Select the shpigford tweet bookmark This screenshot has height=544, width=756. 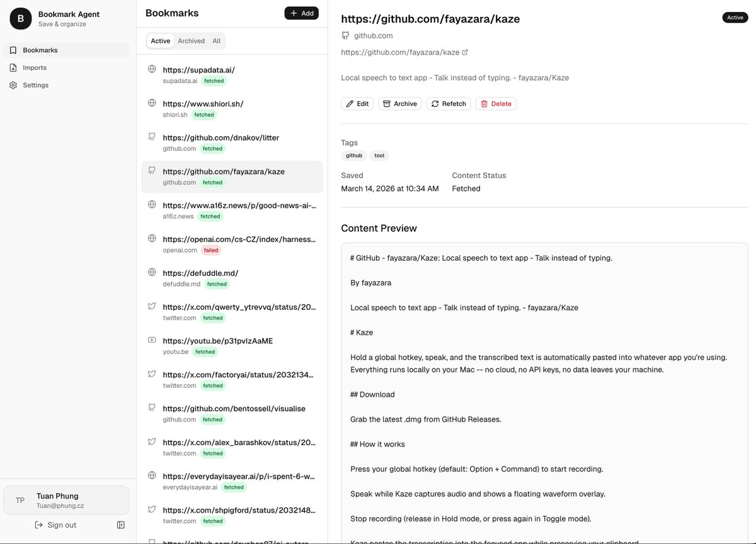click(x=232, y=515)
